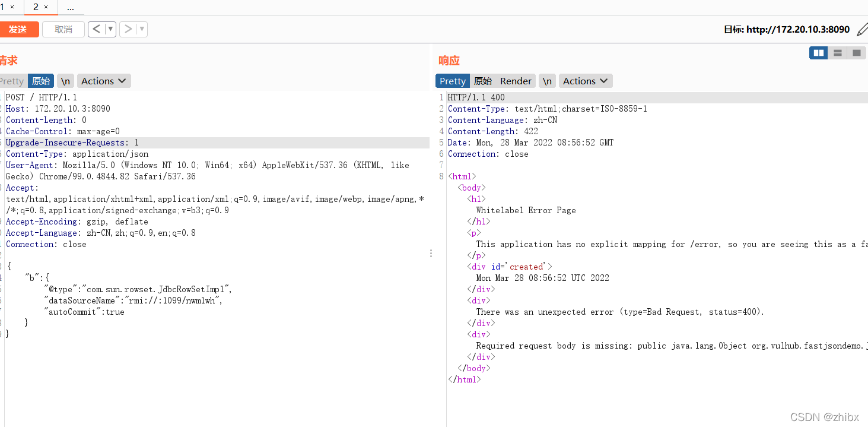Select the top-bottom split layout icon
Viewport: 868px width, 427px height.
tap(838, 53)
